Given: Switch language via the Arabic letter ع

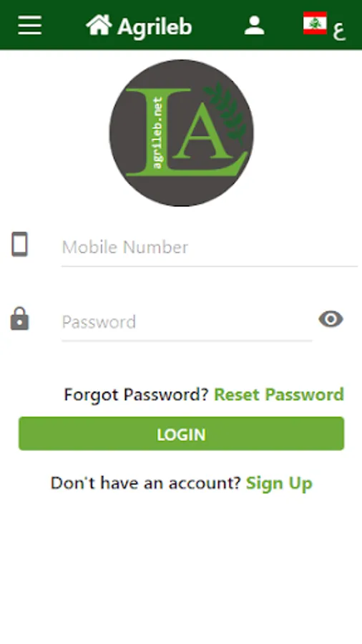Looking at the screenshot, I should pos(338,31).
